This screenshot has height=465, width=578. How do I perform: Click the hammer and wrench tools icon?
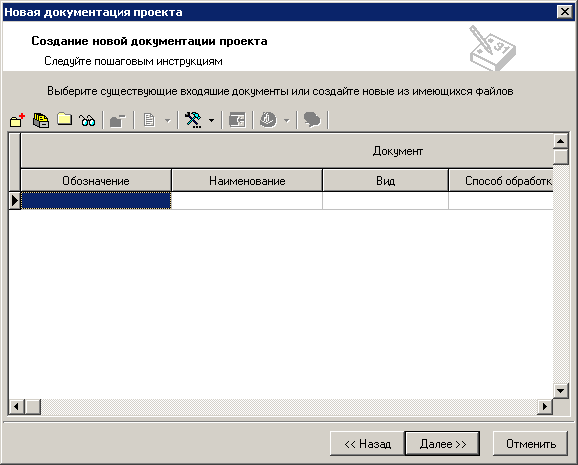[193, 120]
